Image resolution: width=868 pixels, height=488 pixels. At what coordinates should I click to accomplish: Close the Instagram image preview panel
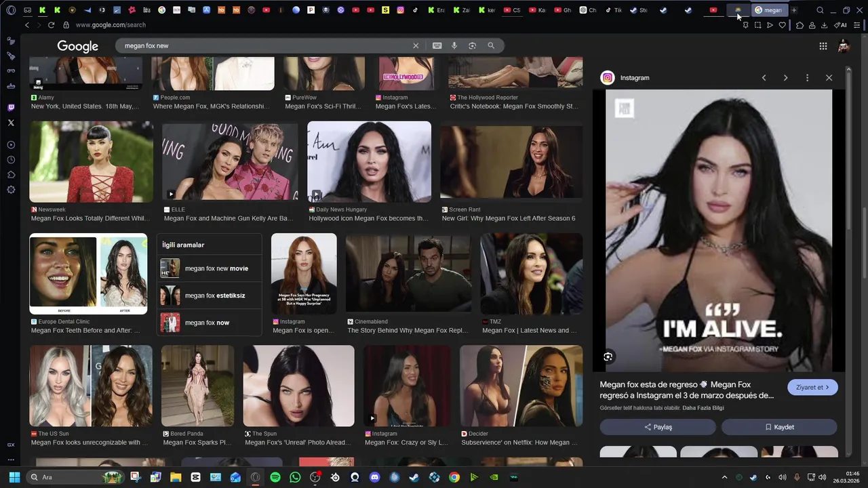[x=829, y=78]
